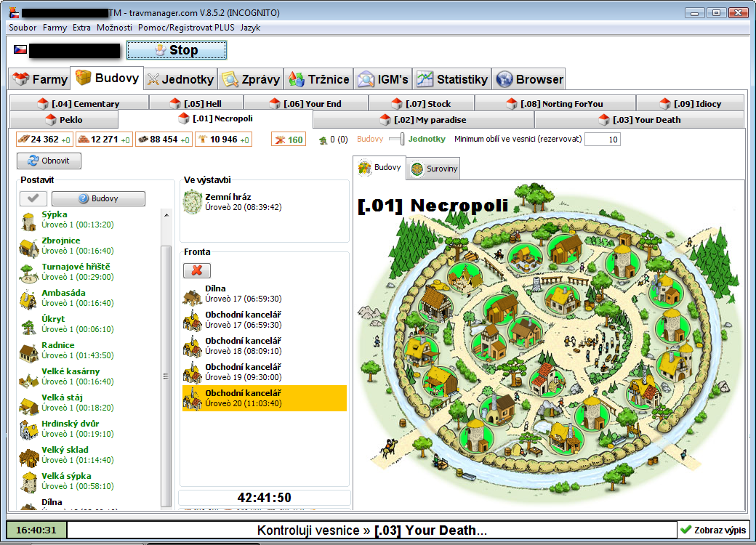The height and width of the screenshot is (545, 756).
Task: Open the Farmy main tab
Action: 39,79
